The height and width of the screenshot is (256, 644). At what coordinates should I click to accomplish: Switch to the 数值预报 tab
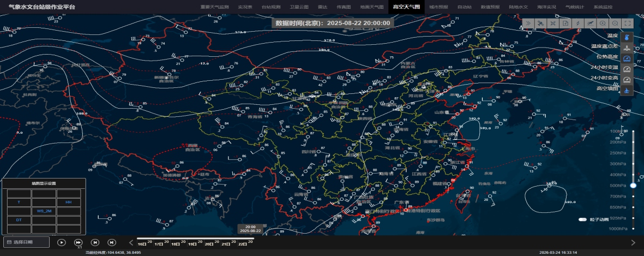[x=490, y=8]
